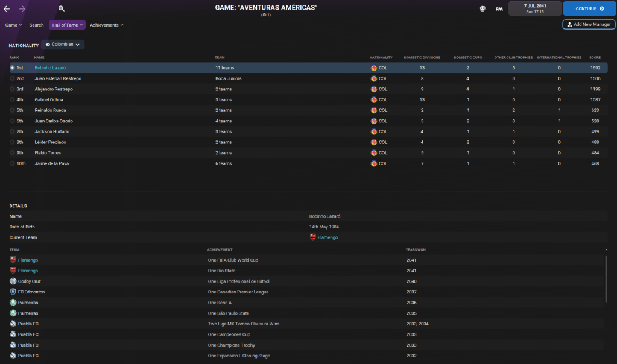The width and height of the screenshot is (617, 364).
Task: Open the Search menu item
Action: coord(36,25)
